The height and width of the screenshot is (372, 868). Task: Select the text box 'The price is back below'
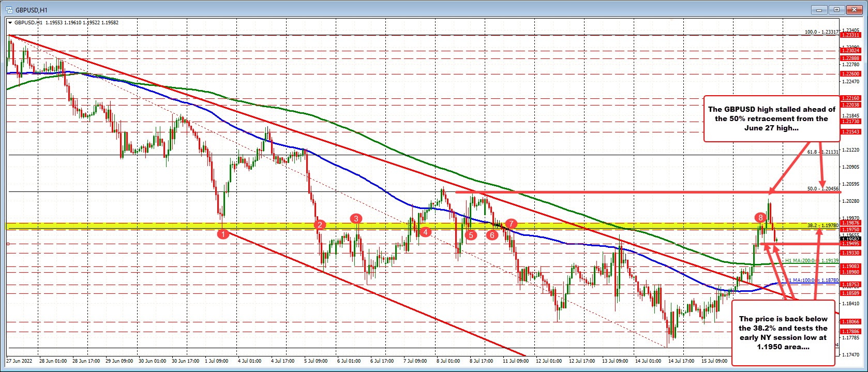pyautogui.click(x=783, y=333)
